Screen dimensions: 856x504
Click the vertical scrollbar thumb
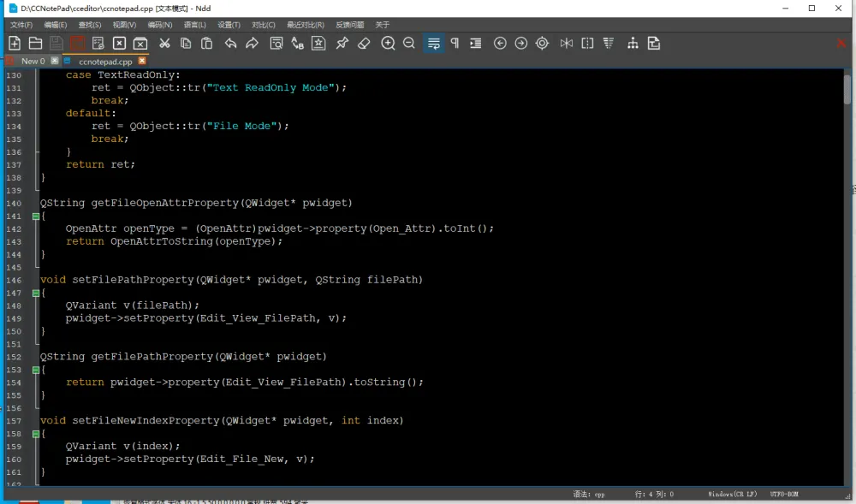(847, 88)
